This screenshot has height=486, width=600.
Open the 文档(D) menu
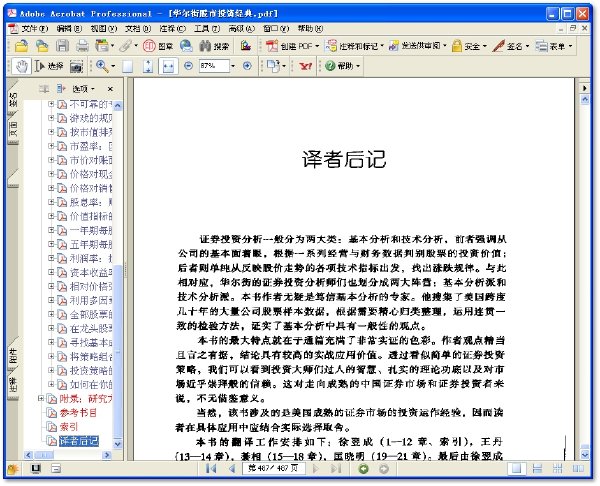tap(138, 29)
